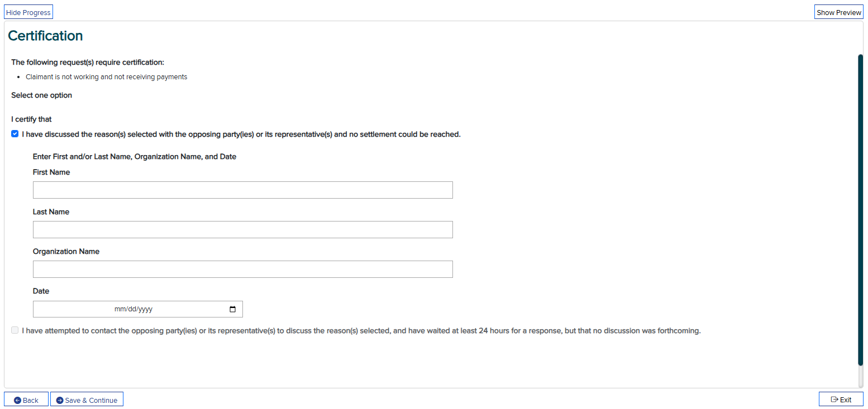Click the exit-door icon on Exit button
The image size is (868, 409).
[834, 400]
